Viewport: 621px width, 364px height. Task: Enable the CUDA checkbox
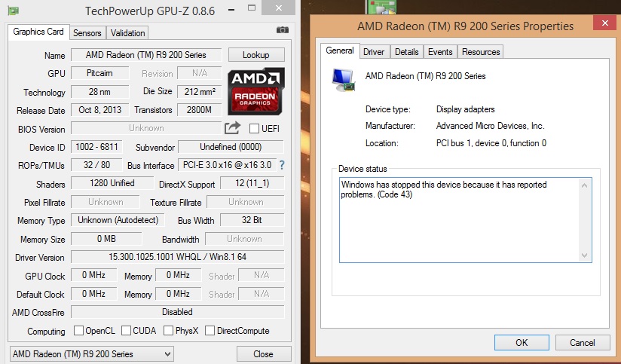click(127, 330)
